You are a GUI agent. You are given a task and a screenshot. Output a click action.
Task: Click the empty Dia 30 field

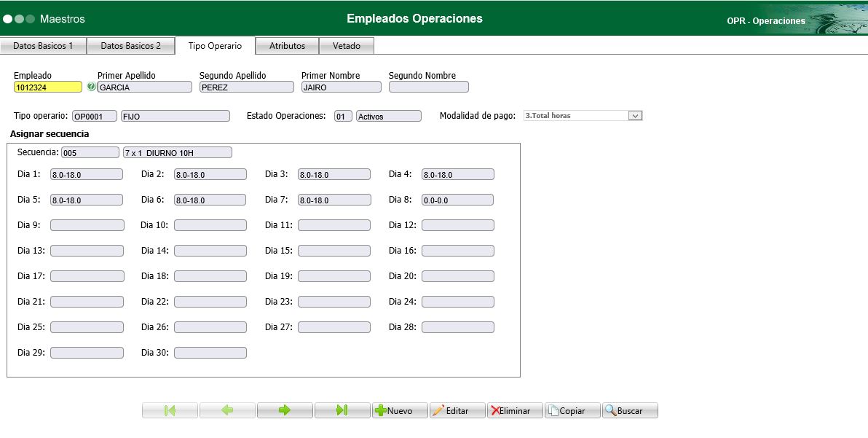point(210,353)
